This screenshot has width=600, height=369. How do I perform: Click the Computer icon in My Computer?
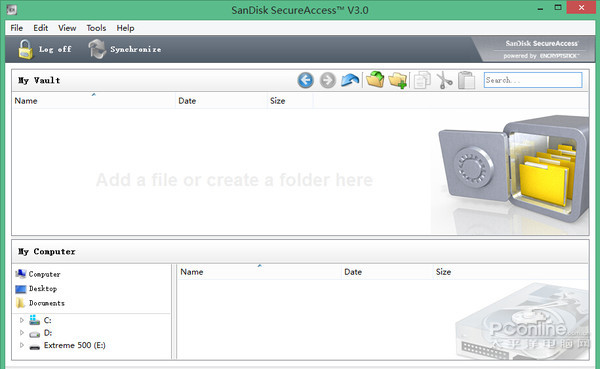click(x=21, y=274)
